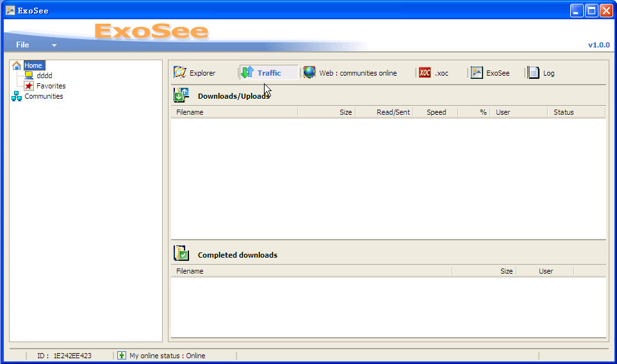Click the Log document icon
Image resolution: width=617 pixels, height=364 pixels.
534,72
